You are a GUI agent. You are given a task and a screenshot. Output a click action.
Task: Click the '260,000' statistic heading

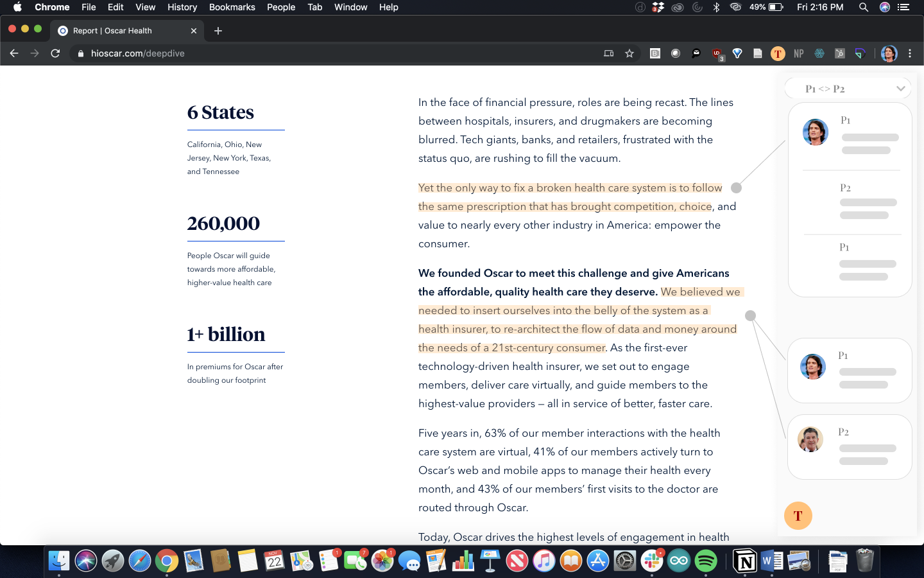click(x=223, y=223)
